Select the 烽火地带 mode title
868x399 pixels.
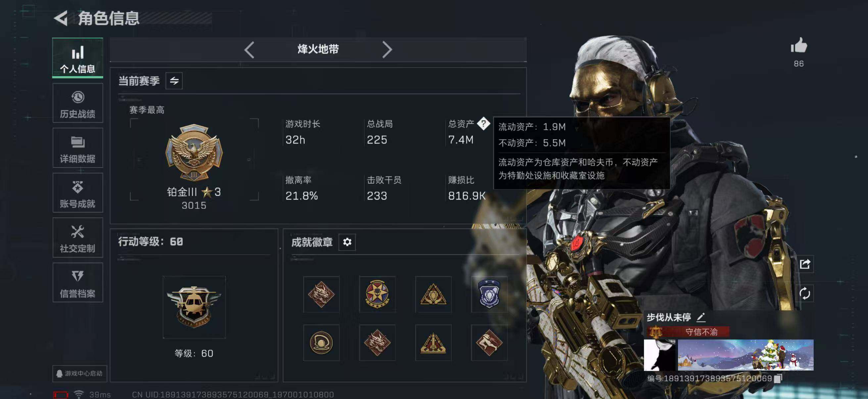click(318, 50)
